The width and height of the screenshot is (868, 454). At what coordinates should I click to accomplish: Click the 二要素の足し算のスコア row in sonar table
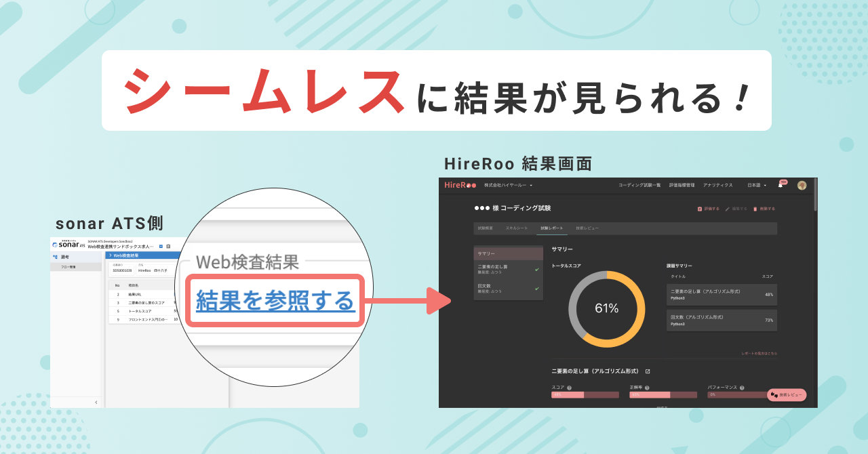tap(141, 303)
